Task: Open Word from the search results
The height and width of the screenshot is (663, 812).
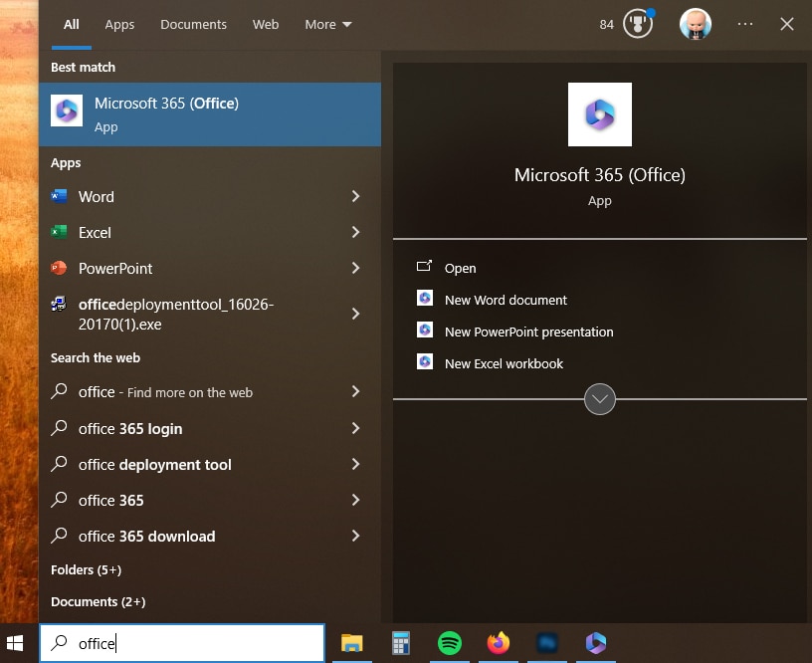Action: pos(95,196)
